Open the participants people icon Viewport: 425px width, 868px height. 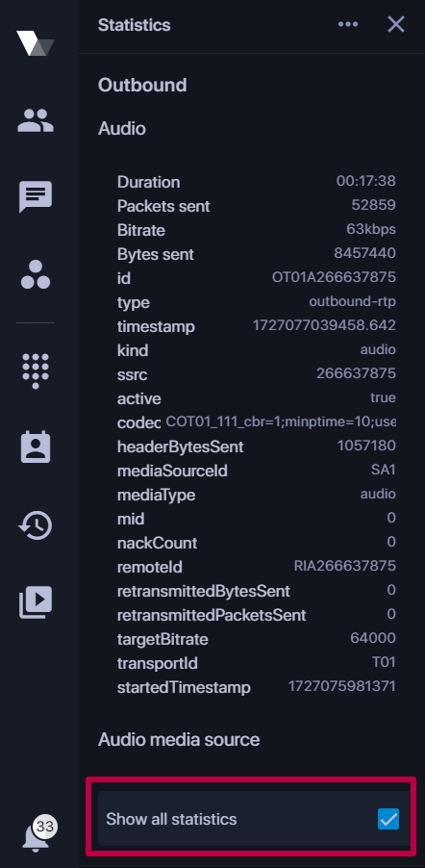click(36, 119)
